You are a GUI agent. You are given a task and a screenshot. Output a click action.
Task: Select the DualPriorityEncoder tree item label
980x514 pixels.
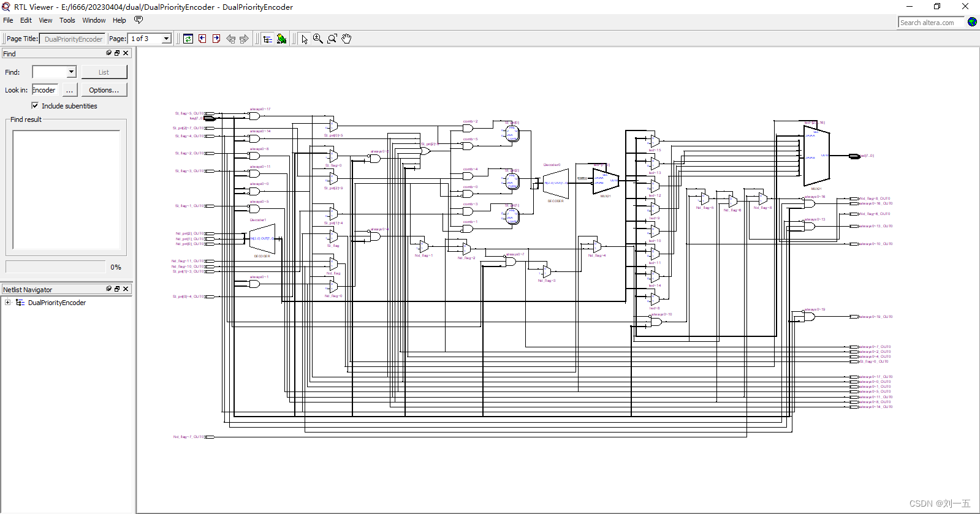click(x=57, y=303)
